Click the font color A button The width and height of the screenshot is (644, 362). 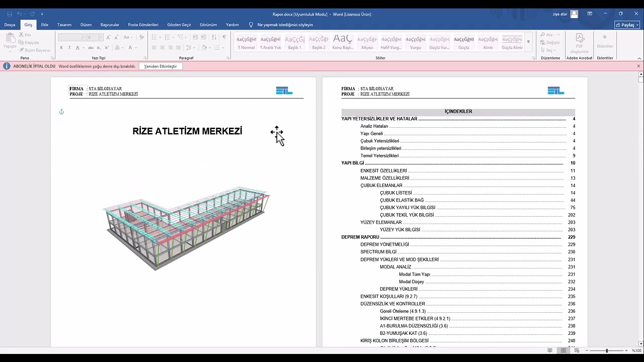(130, 48)
